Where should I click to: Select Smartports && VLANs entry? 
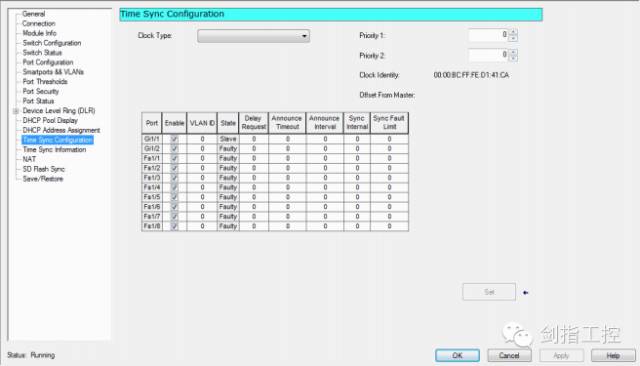(x=53, y=72)
